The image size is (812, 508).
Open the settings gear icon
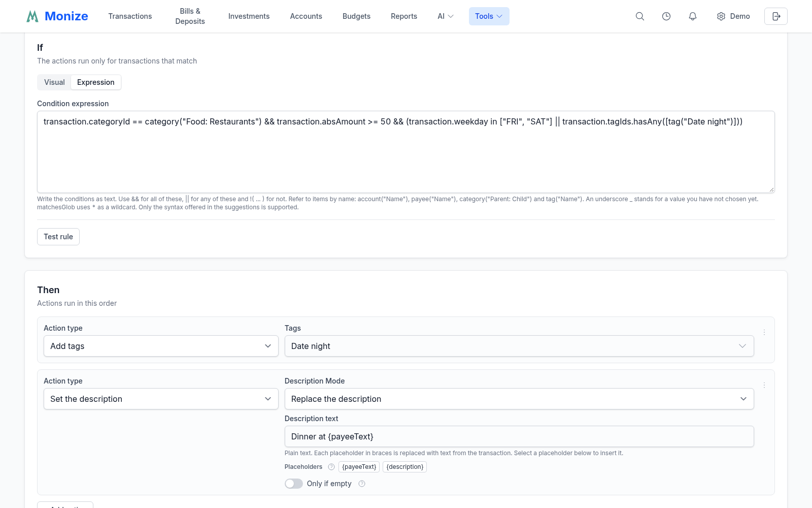[x=721, y=16]
